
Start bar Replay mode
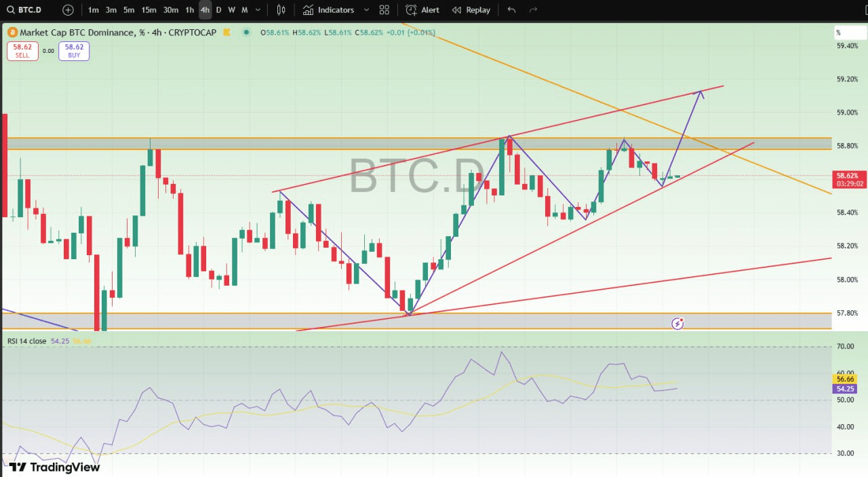tap(471, 10)
